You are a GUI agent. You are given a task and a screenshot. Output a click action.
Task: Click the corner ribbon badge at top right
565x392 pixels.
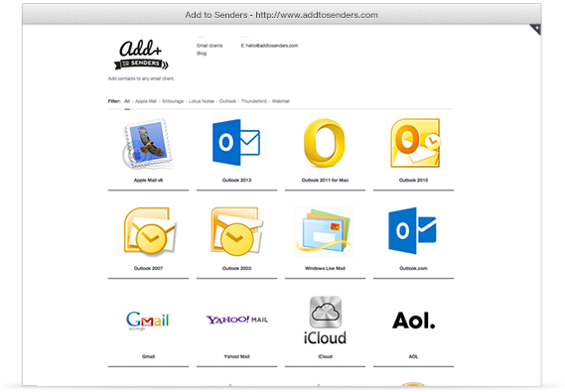click(536, 29)
